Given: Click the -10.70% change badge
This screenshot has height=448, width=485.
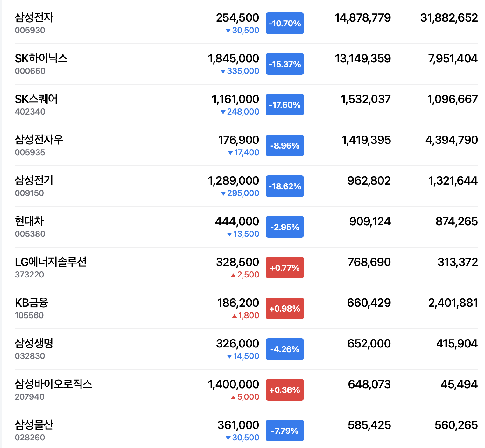Looking at the screenshot, I should pos(285,23).
